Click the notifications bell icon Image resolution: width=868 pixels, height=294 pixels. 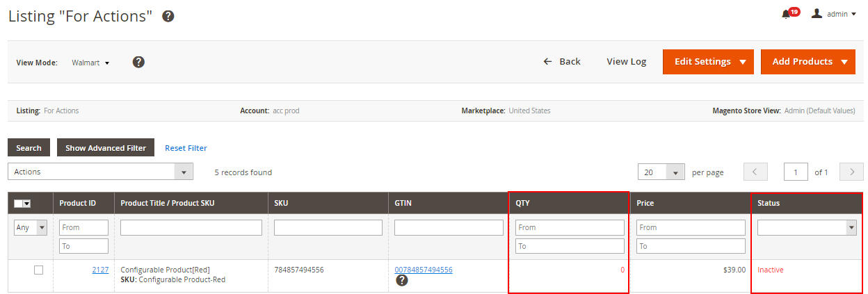[786, 14]
